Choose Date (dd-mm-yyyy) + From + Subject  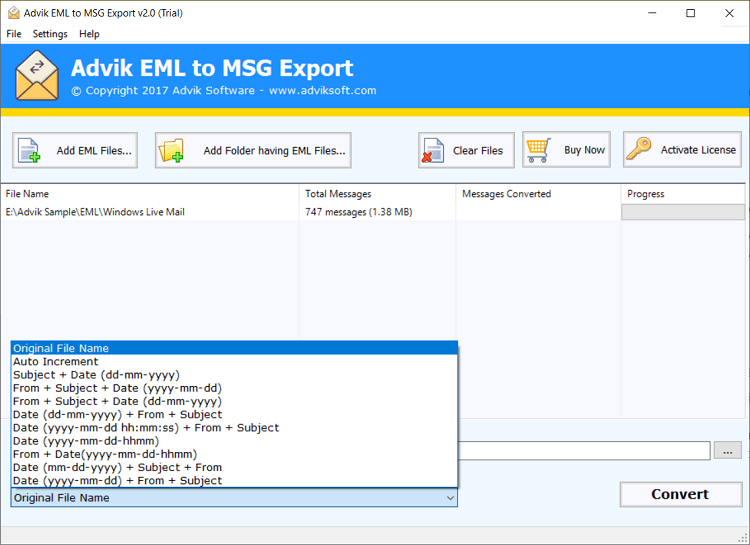click(x=234, y=414)
